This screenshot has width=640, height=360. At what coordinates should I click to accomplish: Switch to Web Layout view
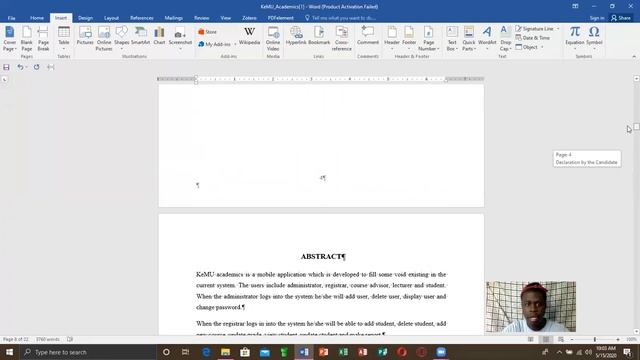561,339
